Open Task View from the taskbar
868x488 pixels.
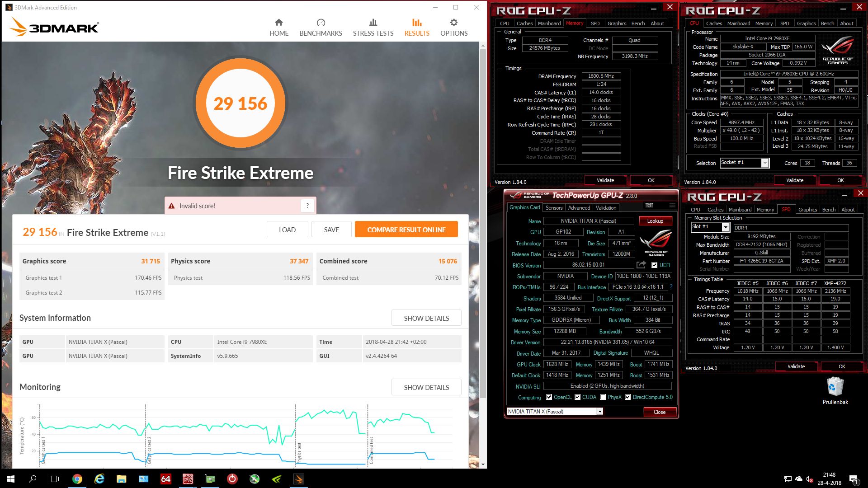point(54,479)
